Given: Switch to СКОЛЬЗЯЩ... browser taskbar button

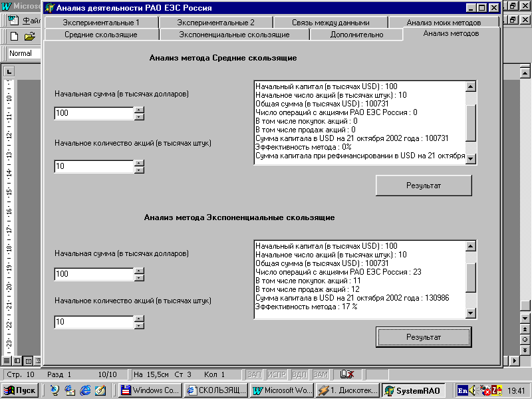Looking at the screenshot, I should [217, 390].
